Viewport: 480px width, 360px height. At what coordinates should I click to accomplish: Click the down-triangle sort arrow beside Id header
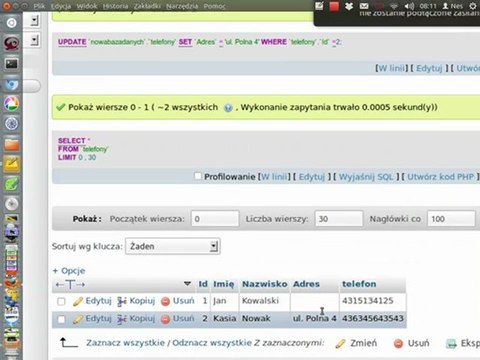[187, 284]
